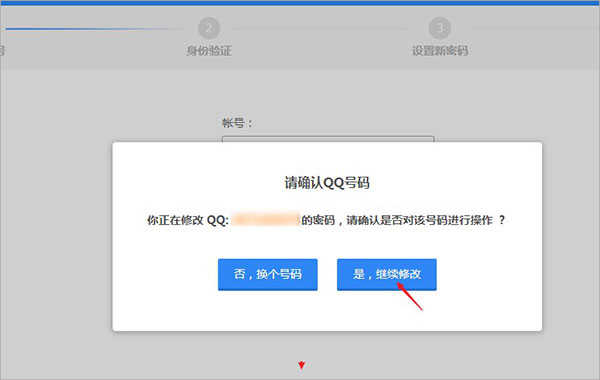This screenshot has height=380, width=600.
Task: Click the 请确认QQ号码 dialog title
Action: pyautogui.click(x=327, y=183)
